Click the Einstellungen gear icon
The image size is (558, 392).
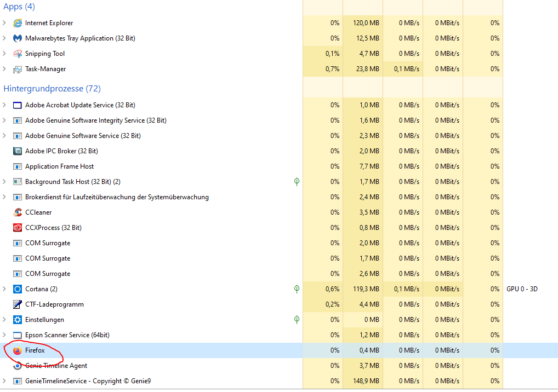click(18, 320)
